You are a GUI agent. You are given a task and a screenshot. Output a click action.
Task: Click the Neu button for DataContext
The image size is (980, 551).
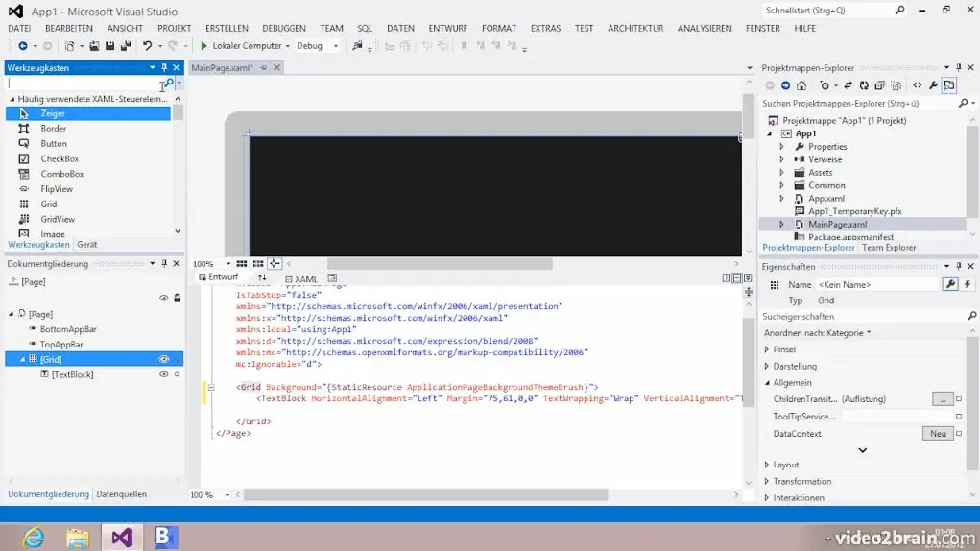coord(938,434)
